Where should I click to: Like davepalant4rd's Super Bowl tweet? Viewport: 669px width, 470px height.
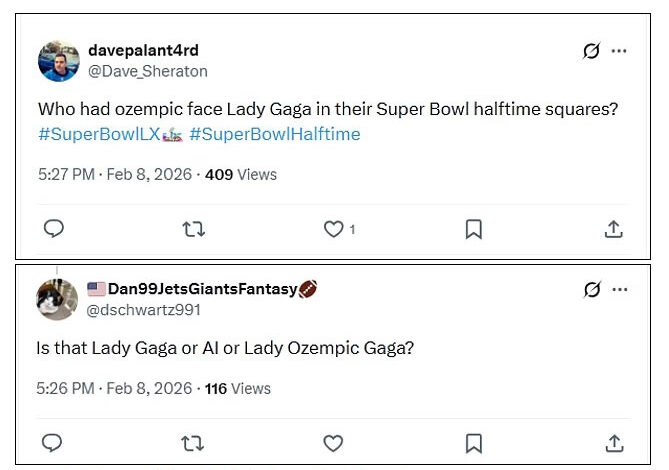pyautogui.click(x=334, y=229)
